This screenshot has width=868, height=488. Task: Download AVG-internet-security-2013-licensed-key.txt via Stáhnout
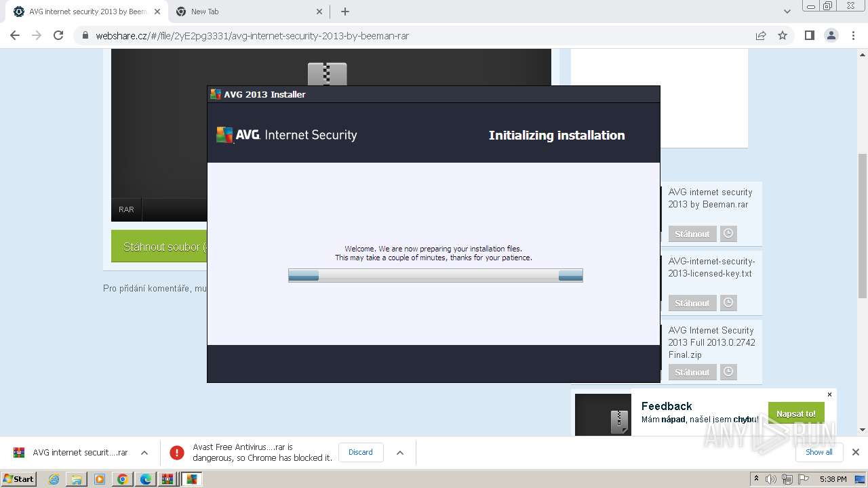(692, 303)
